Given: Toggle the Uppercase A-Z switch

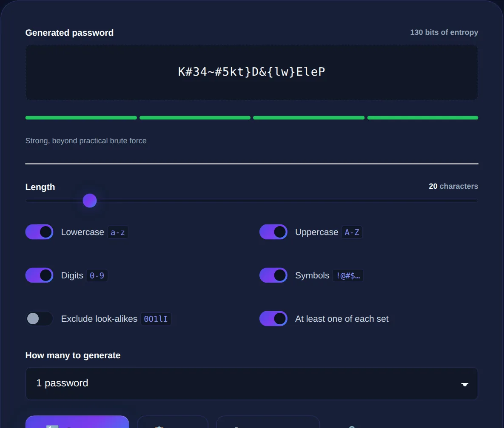Looking at the screenshot, I should click(273, 232).
